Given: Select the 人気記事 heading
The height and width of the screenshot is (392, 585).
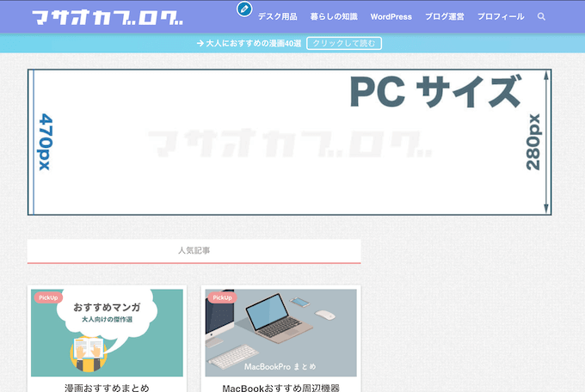Looking at the screenshot, I should pos(194,251).
